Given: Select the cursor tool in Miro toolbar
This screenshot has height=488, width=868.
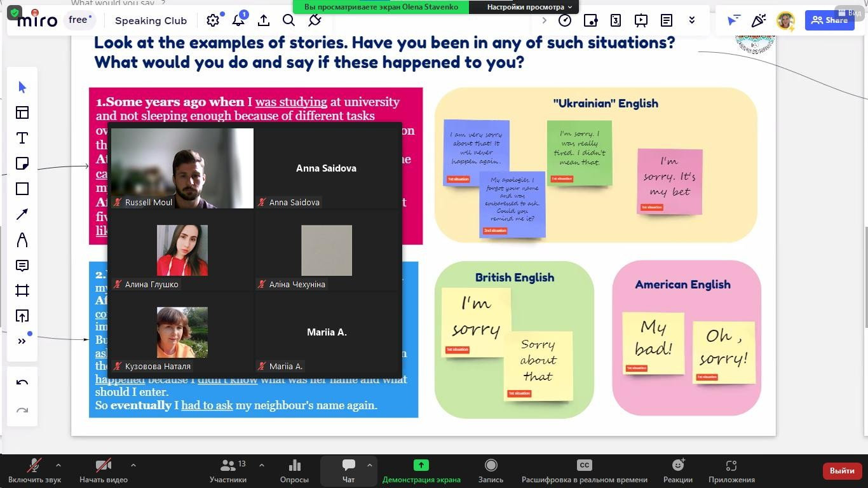Looking at the screenshot, I should (x=22, y=87).
